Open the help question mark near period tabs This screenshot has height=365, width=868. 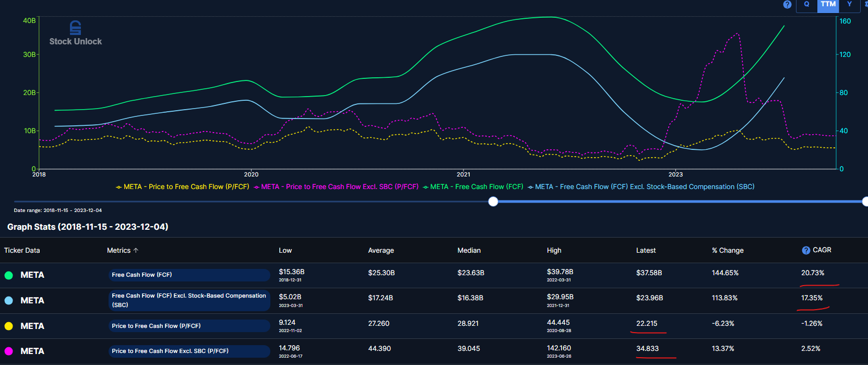[x=787, y=5]
